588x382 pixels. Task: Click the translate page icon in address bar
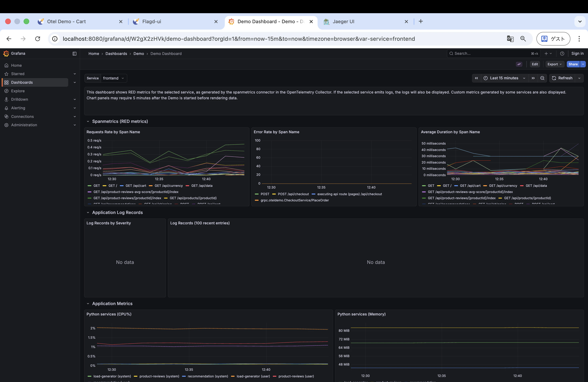510,39
